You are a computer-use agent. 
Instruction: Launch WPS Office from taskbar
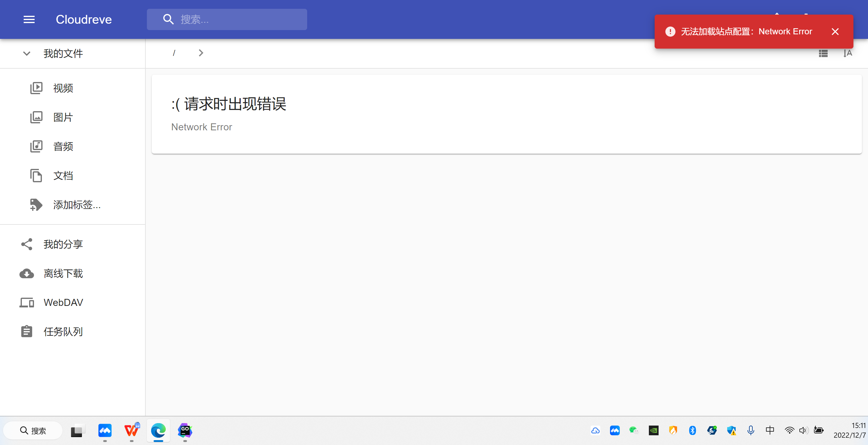coord(132,430)
